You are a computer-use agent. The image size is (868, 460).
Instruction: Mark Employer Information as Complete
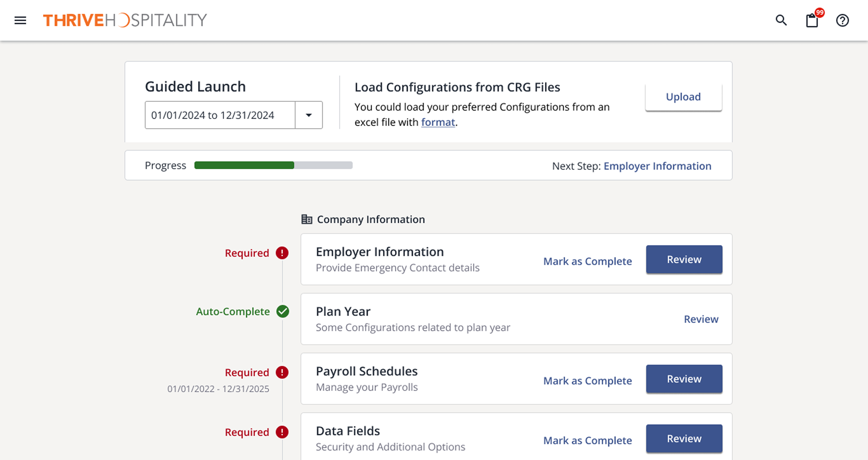(x=587, y=261)
